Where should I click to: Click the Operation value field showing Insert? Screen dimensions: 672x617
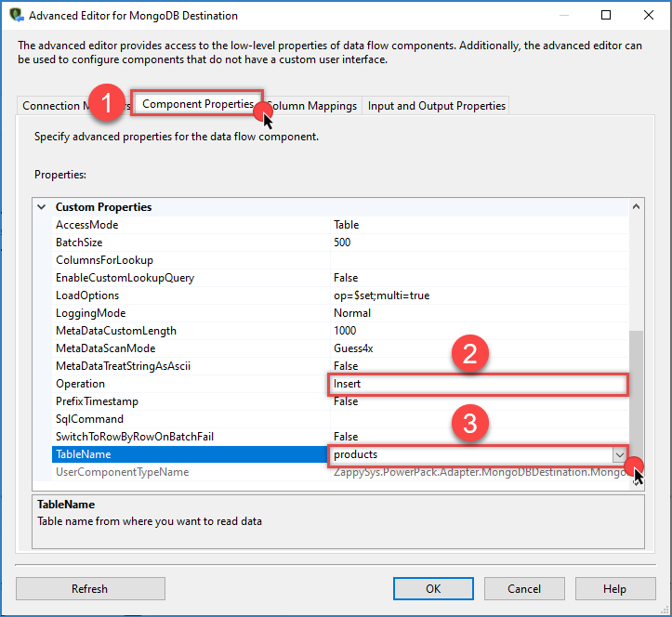(478, 384)
